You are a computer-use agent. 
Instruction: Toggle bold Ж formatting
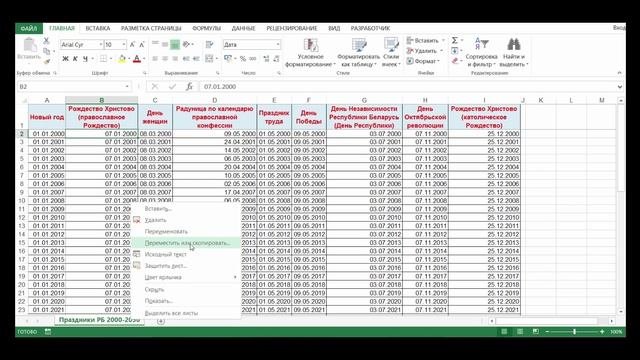click(65, 59)
